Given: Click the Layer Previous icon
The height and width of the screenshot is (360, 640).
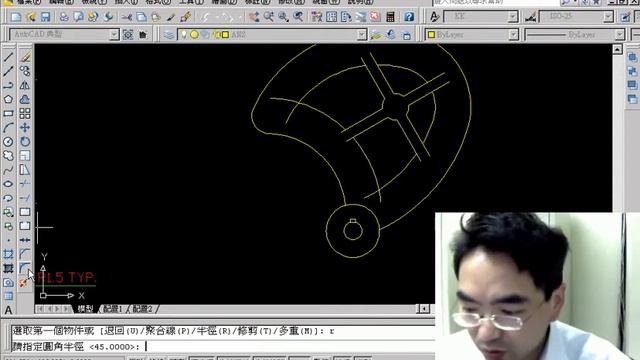Looking at the screenshot, I should coord(391,35).
